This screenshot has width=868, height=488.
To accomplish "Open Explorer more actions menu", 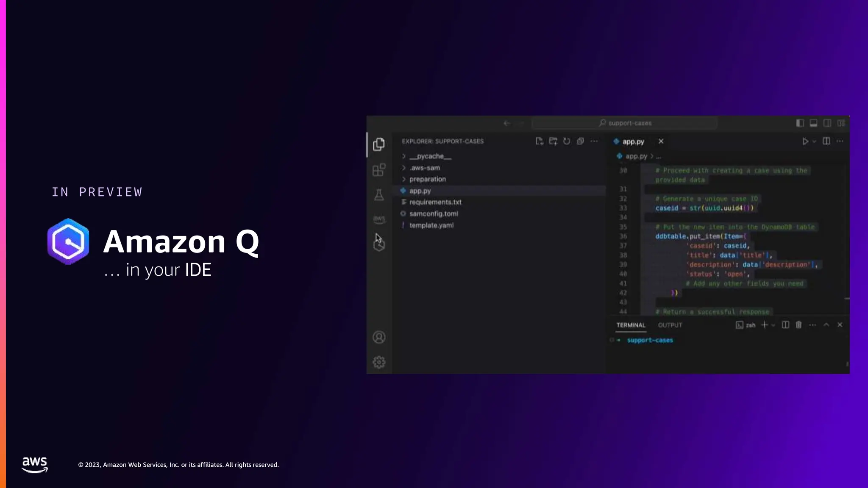I will tap(594, 141).
